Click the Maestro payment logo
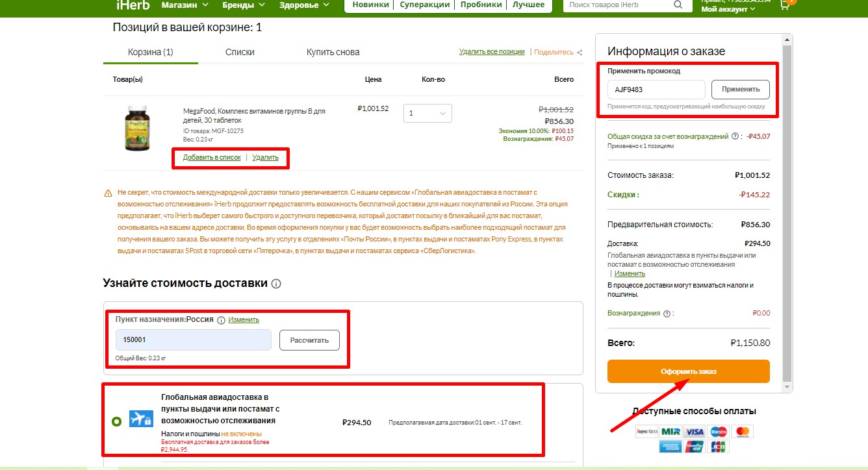Screen dimensions: 868x470 point(718,432)
